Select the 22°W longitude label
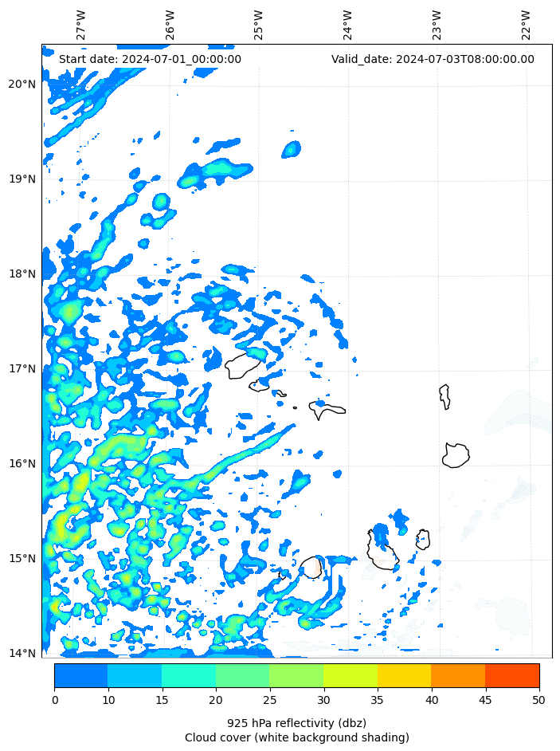 click(526, 25)
